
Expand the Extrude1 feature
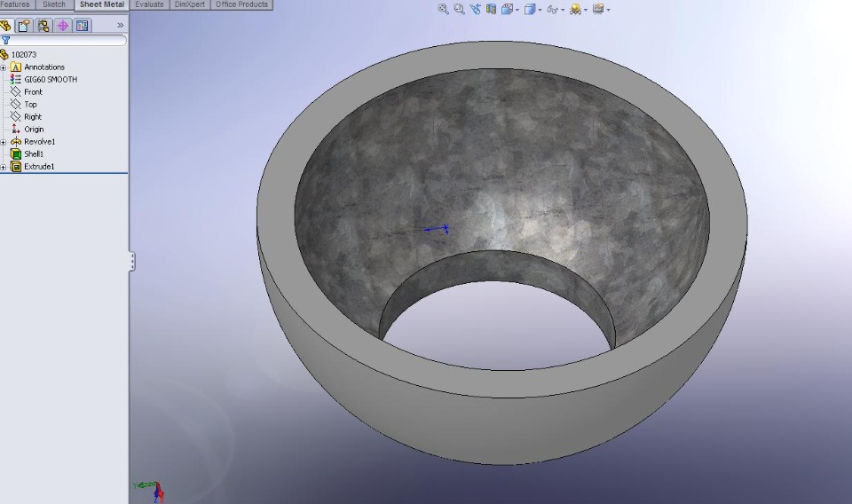(x=4, y=168)
